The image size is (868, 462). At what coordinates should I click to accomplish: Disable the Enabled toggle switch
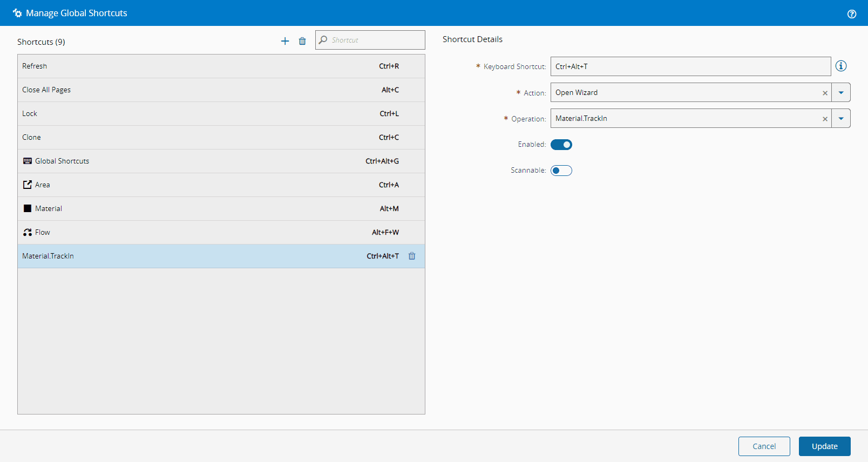coord(561,145)
